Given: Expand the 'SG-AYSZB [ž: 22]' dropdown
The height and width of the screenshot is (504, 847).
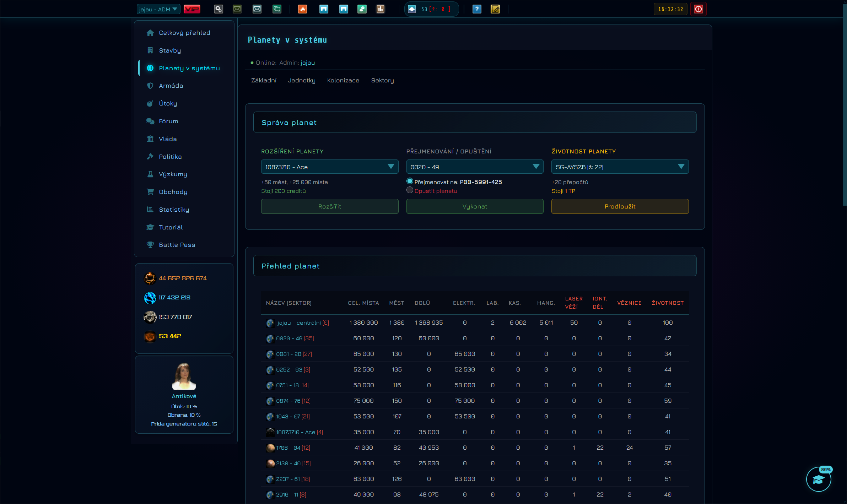Looking at the screenshot, I should coord(620,167).
